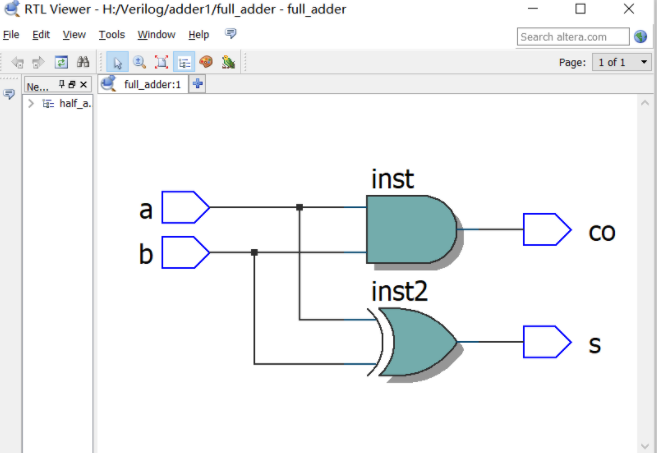Open Find with the binoculars icon

point(83,62)
